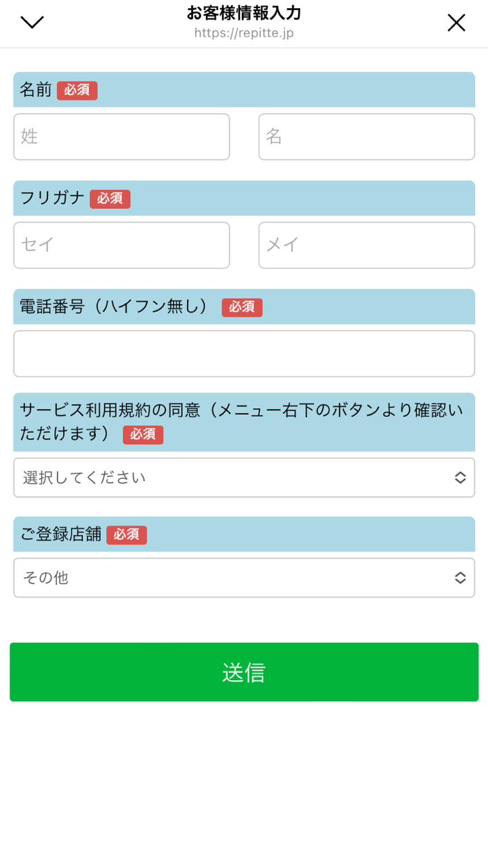Click the 姓 last name field
The height and width of the screenshot is (868, 488).
121,137
